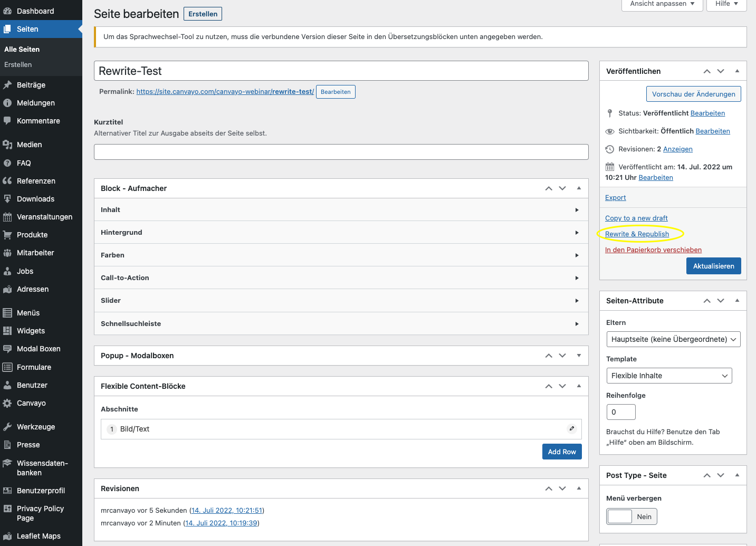This screenshot has width=756, height=546.
Task: Click the Aktualisieren button
Action: click(x=713, y=266)
